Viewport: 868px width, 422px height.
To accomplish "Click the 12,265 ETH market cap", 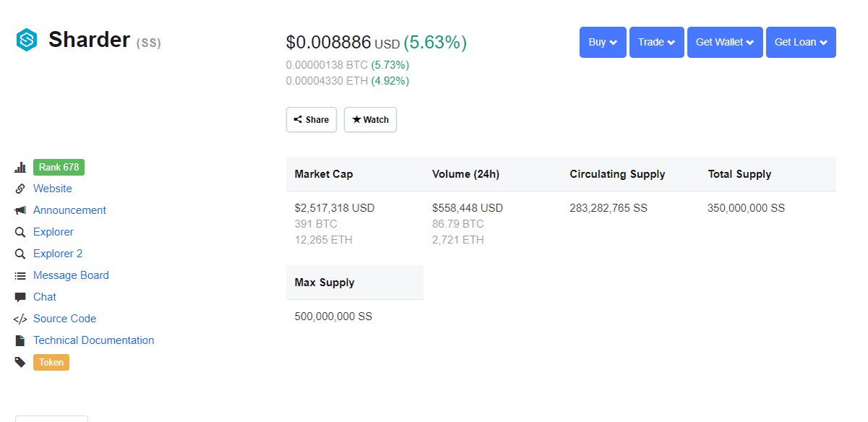I will click(x=323, y=240).
